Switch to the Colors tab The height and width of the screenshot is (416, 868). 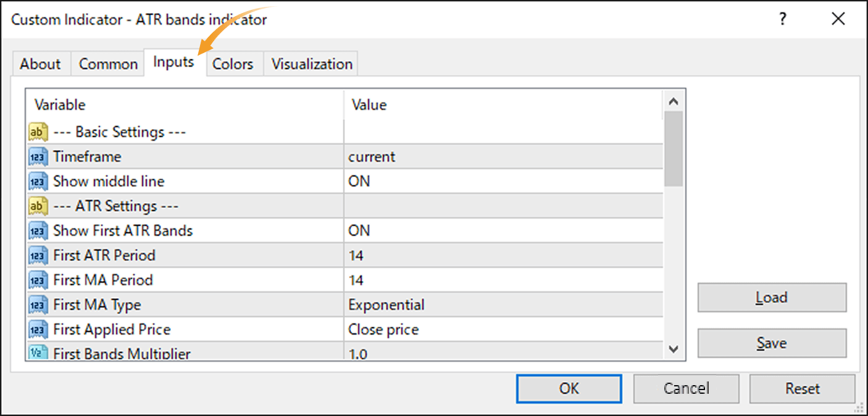tap(233, 63)
